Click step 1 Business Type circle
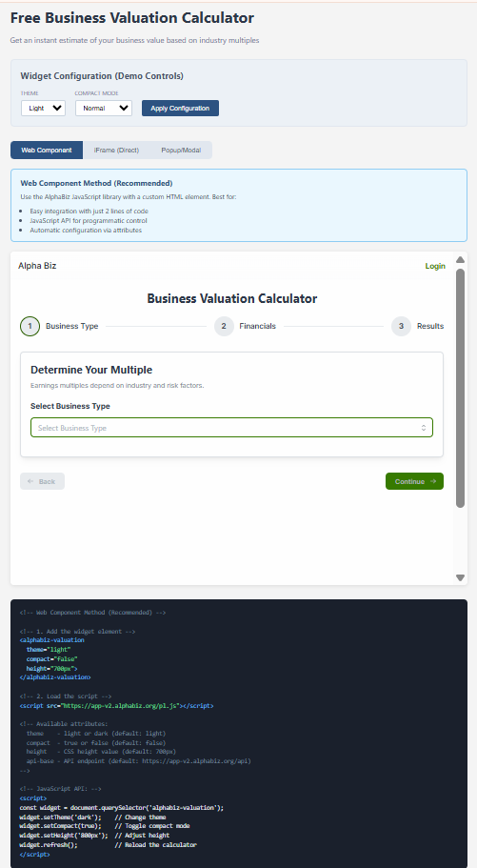The image size is (477, 868). (x=30, y=326)
